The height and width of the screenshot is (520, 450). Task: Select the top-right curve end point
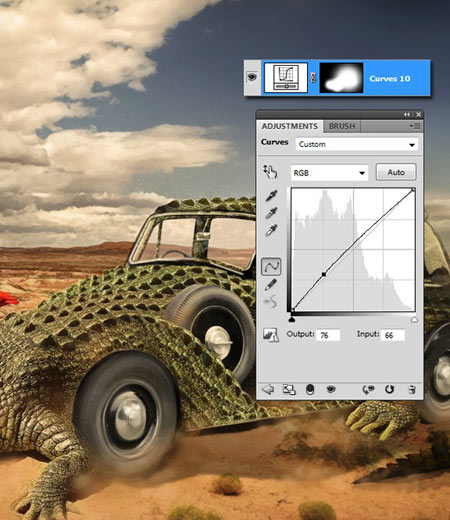[x=413, y=190]
